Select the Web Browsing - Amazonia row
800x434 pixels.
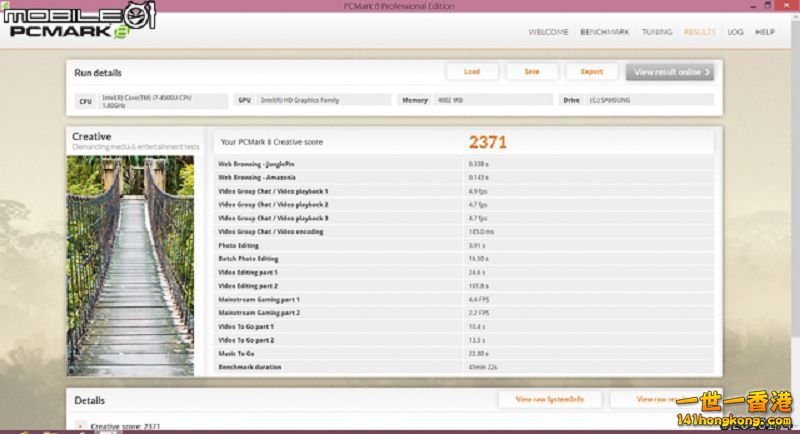point(464,177)
